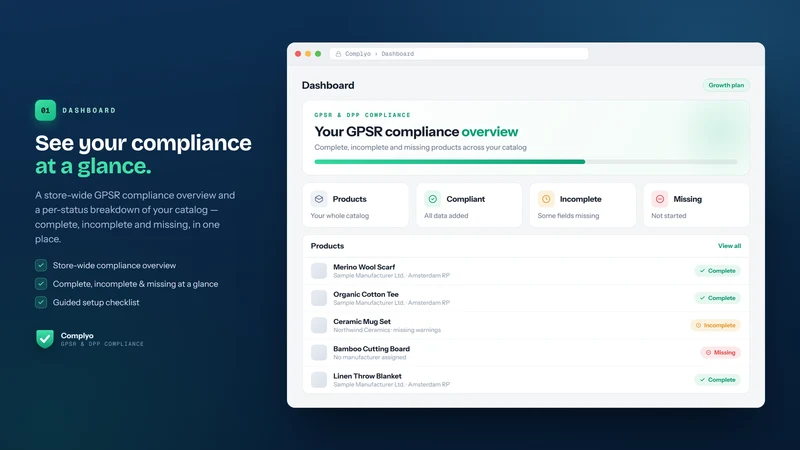This screenshot has width=800, height=450.
Task: Toggle Guided setup checklist checkbox
Action: tap(41, 302)
